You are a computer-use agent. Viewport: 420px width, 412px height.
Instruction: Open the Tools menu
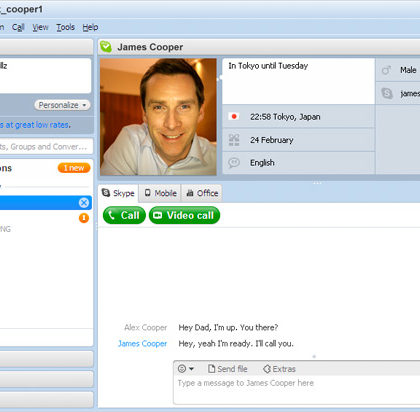click(65, 27)
